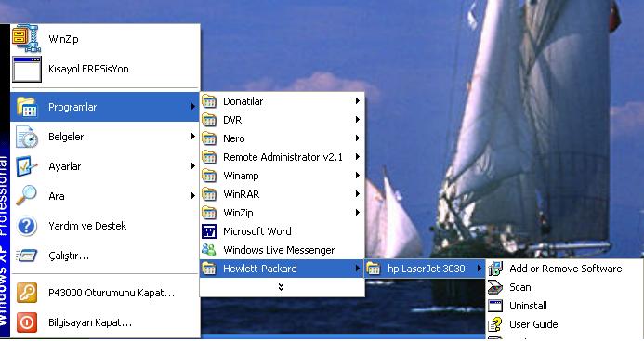Select the Winamp program folder
The height and width of the screenshot is (341, 644).
(282, 176)
